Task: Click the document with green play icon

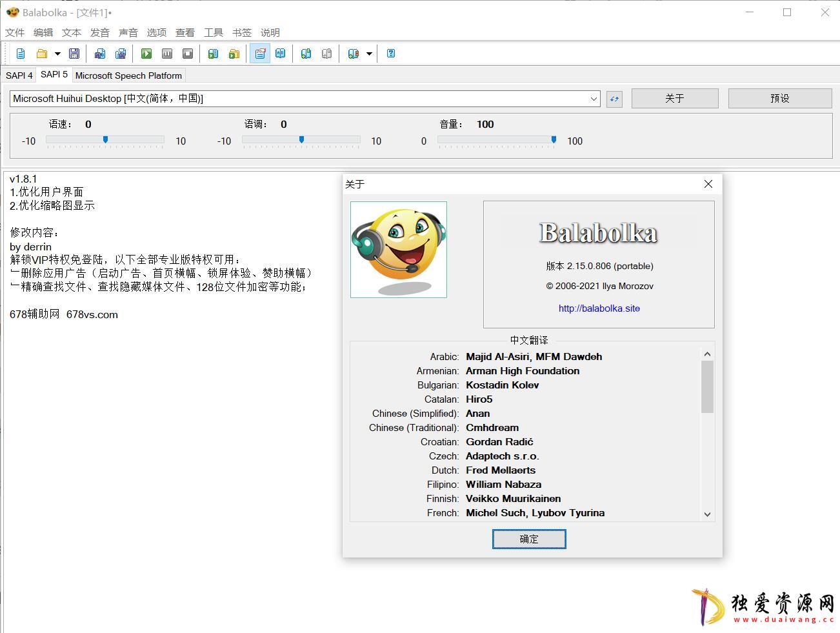Action: point(214,54)
